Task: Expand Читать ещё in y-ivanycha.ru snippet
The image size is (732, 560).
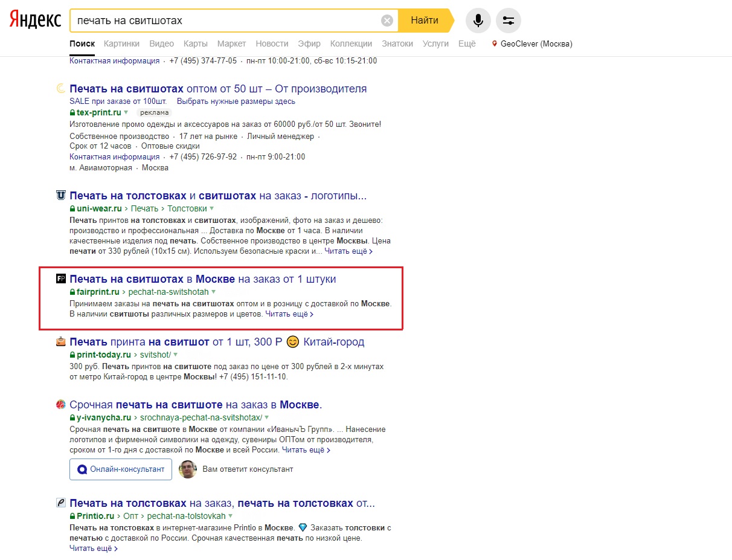Action: coord(306,450)
